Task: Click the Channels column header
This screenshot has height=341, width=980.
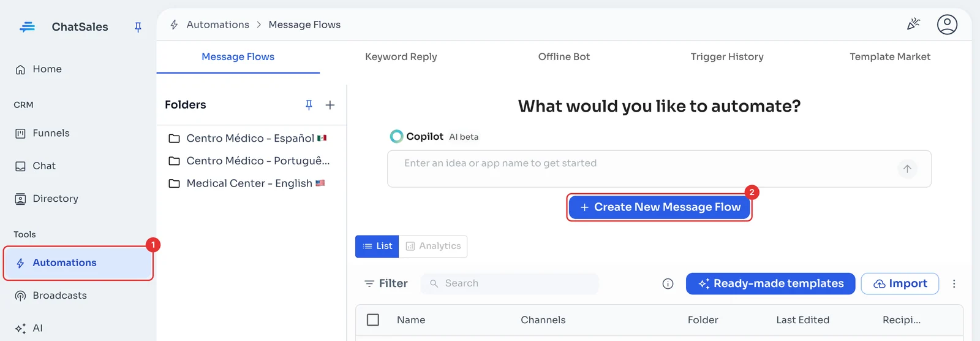Action: pos(543,320)
